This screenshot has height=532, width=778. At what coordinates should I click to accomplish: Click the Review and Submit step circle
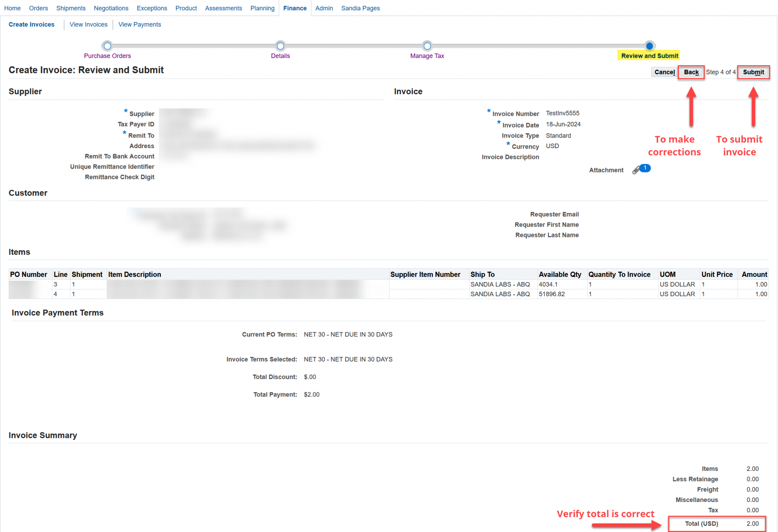tap(649, 46)
